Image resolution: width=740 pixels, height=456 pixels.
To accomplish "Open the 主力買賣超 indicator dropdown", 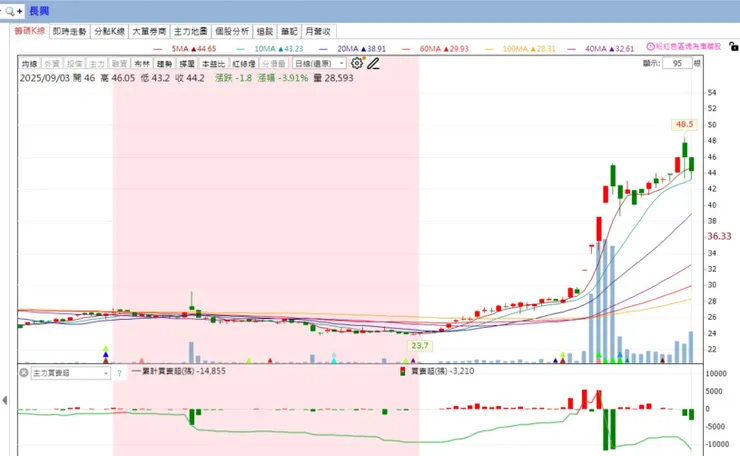I will [70, 373].
